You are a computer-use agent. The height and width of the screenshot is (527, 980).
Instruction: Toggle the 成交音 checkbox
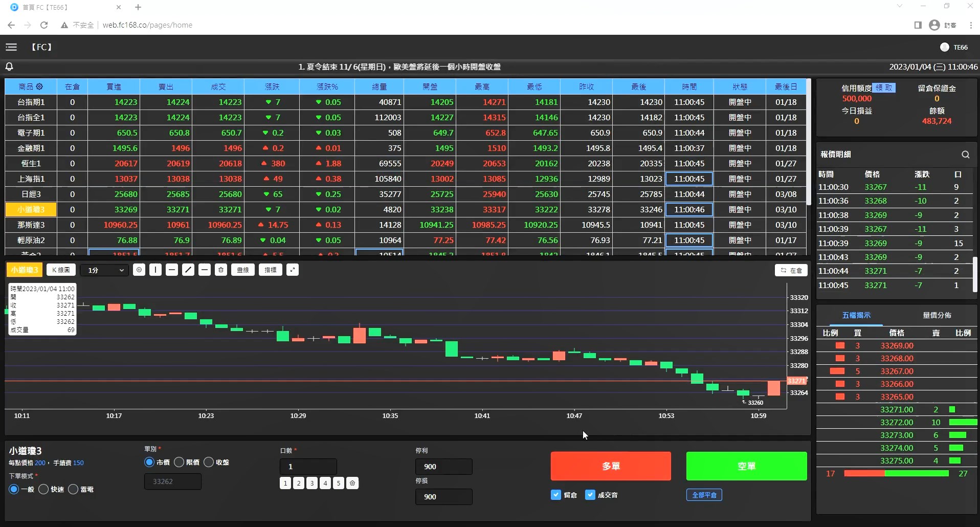(590, 495)
